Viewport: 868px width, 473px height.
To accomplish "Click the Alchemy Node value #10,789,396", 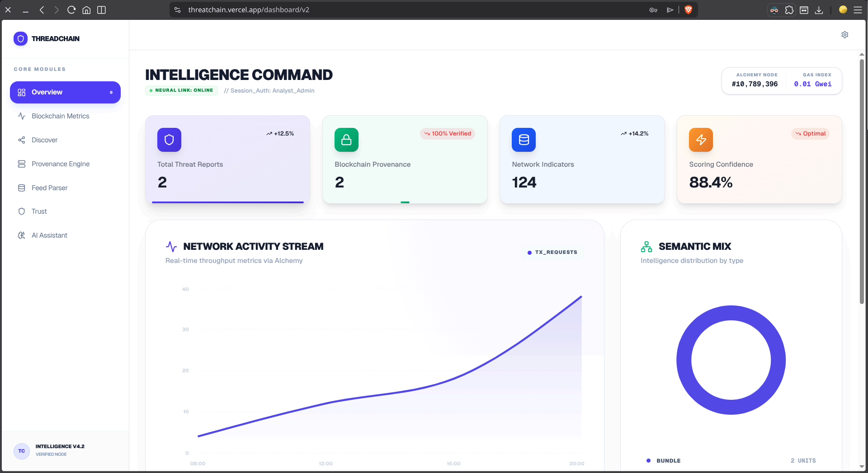I will (755, 84).
